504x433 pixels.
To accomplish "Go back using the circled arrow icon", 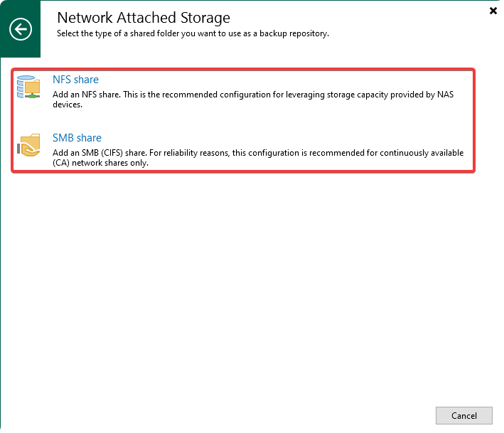I will 21,29.
